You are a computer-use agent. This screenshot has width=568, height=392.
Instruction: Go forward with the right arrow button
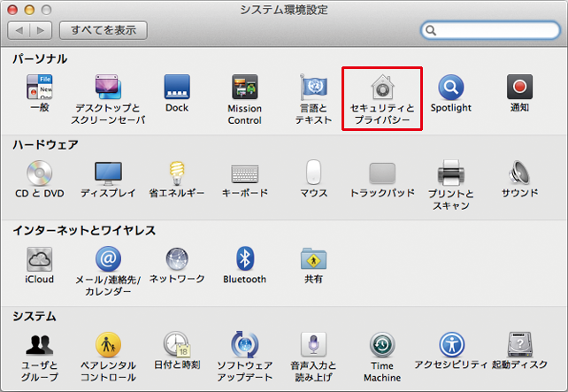(x=41, y=30)
